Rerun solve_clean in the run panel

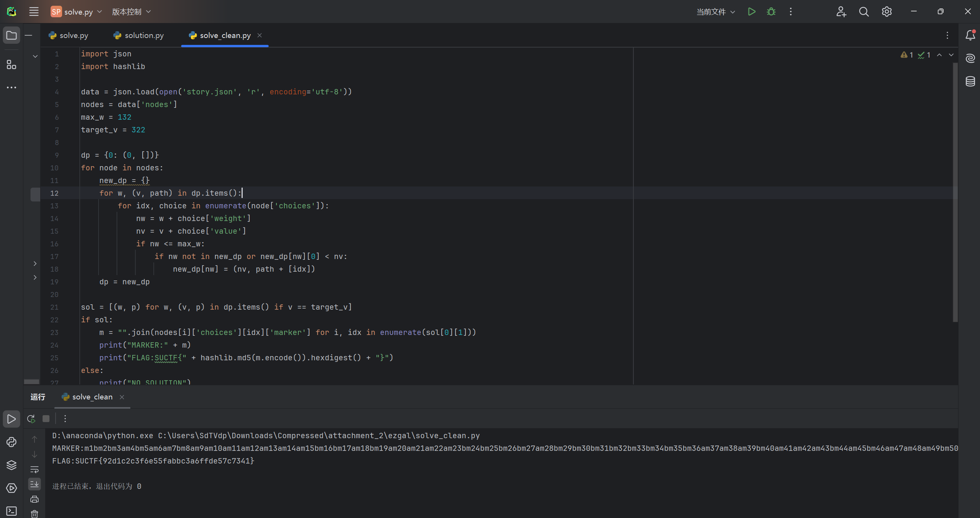coord(31,419)
